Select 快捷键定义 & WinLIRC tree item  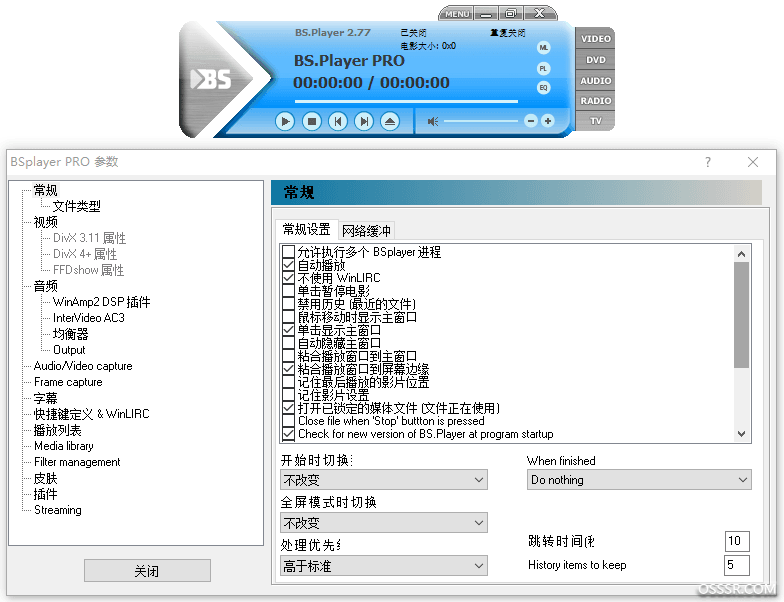coord(92,414)
